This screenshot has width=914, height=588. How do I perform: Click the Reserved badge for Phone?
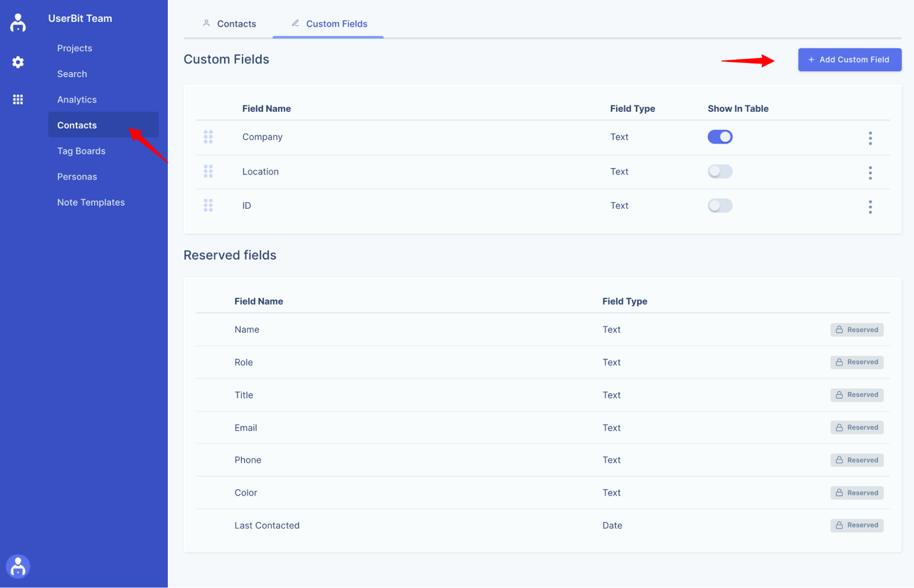tap(857, 460)
